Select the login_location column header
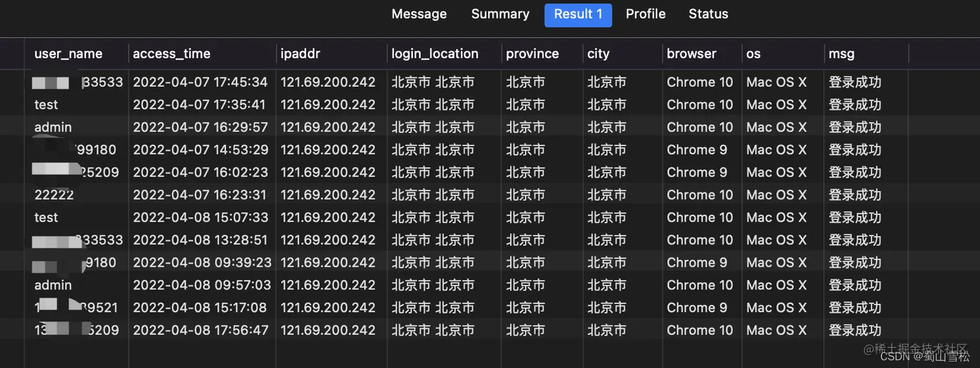The image size is (980, 368). click(x=435, y=54)
